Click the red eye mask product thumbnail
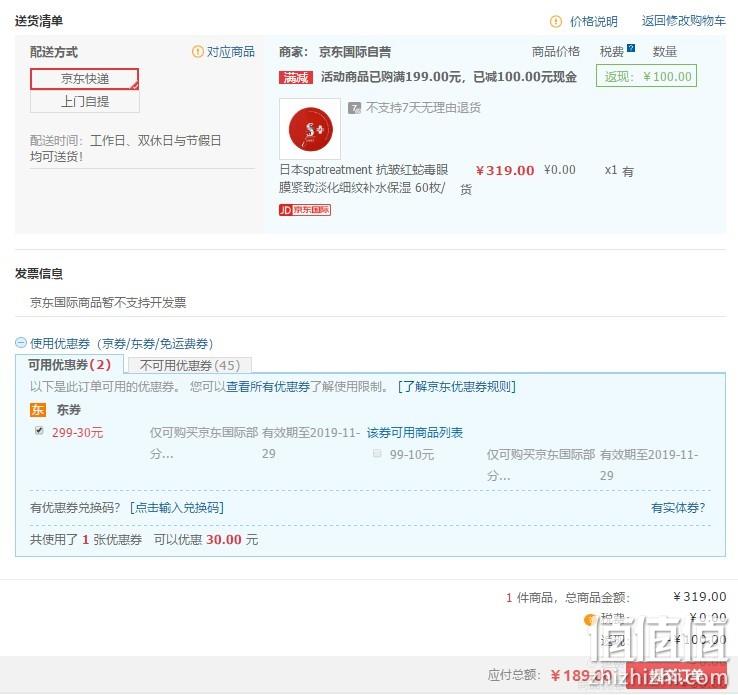The width and height of the screenshot is (738, 695). coord(310,128)
